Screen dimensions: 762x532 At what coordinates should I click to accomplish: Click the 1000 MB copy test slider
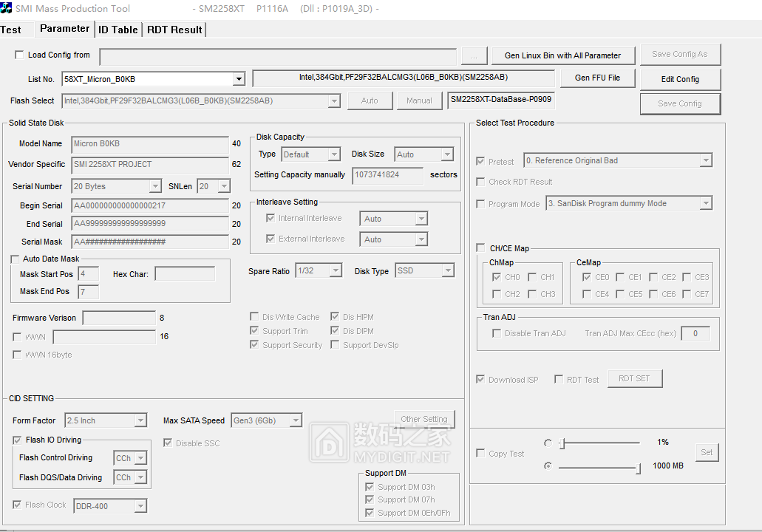pyautogui.click(x=599, y=468)
